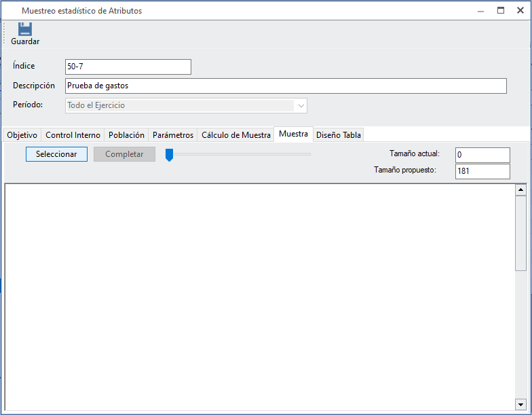The image size is (532, 415).
Task: Switch to the Objetivo tab
Action: pos(22,135)
